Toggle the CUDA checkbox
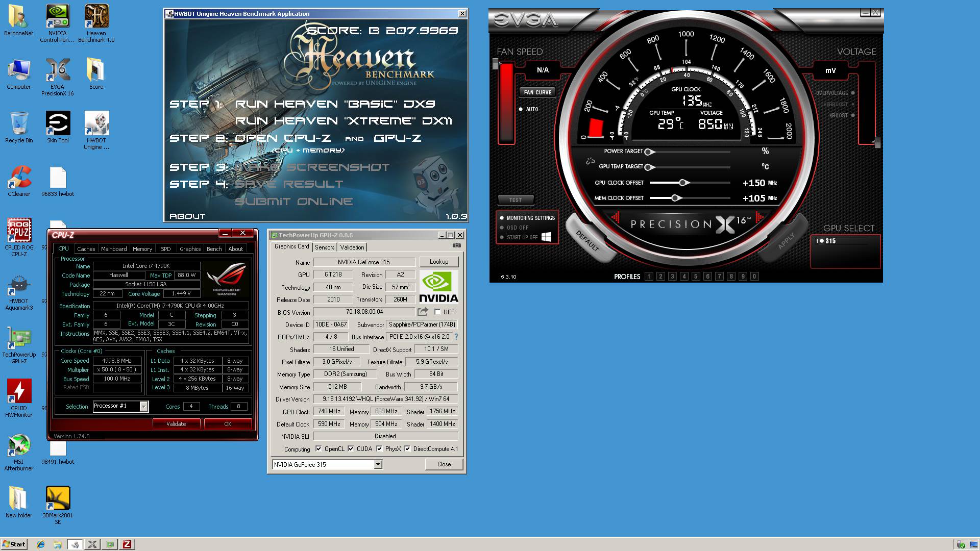Screen dimensions: 980x551 click(351, 449)
